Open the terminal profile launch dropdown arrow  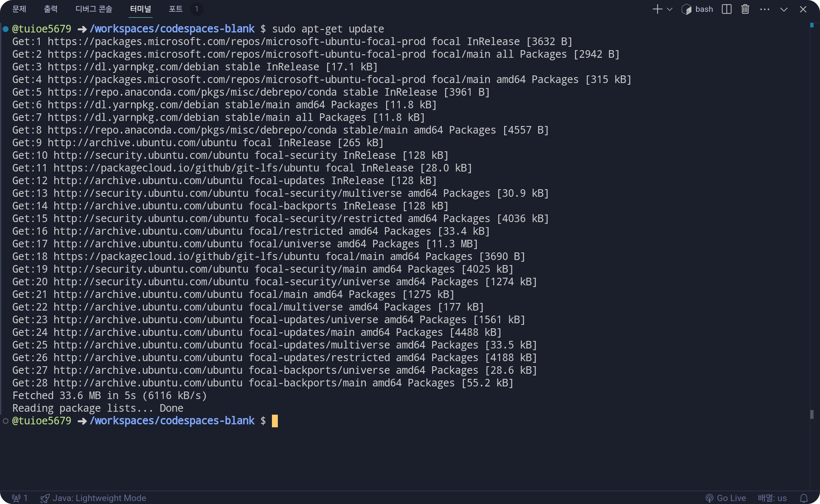pos(670,9)
